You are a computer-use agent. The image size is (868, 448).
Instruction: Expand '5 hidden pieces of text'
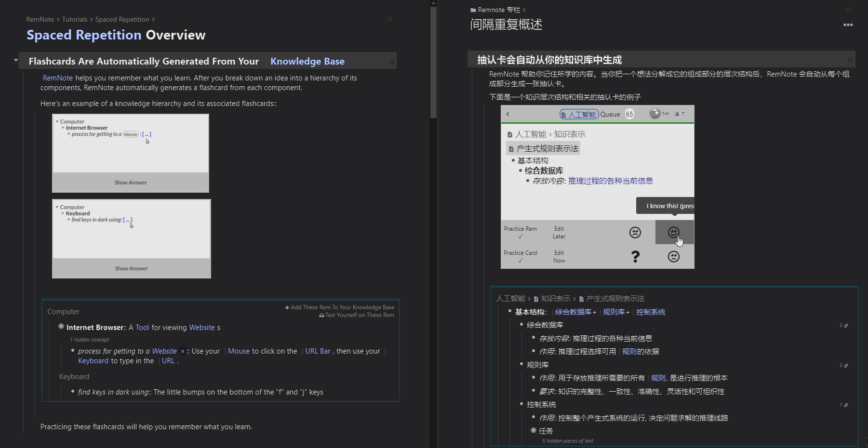click(x=567, y=441)
